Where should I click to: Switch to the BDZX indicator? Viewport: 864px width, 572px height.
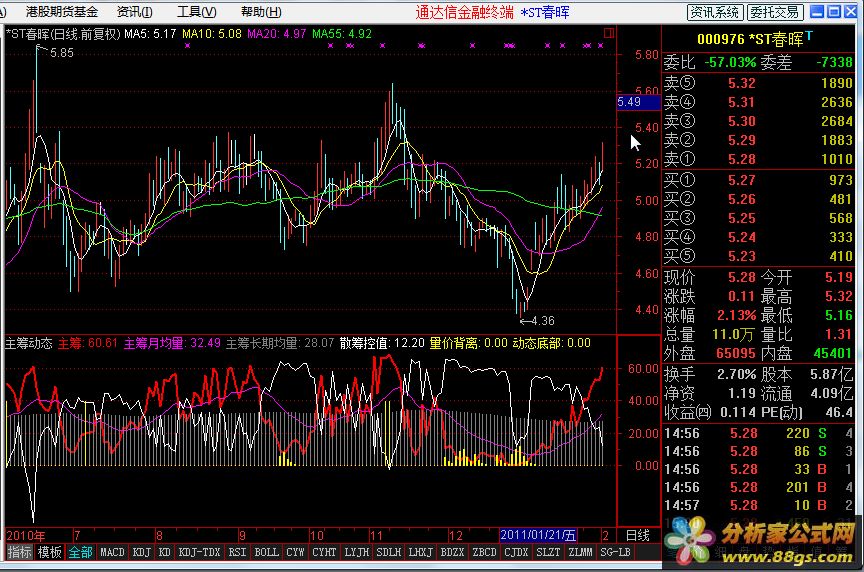click(x=452, y=552)
